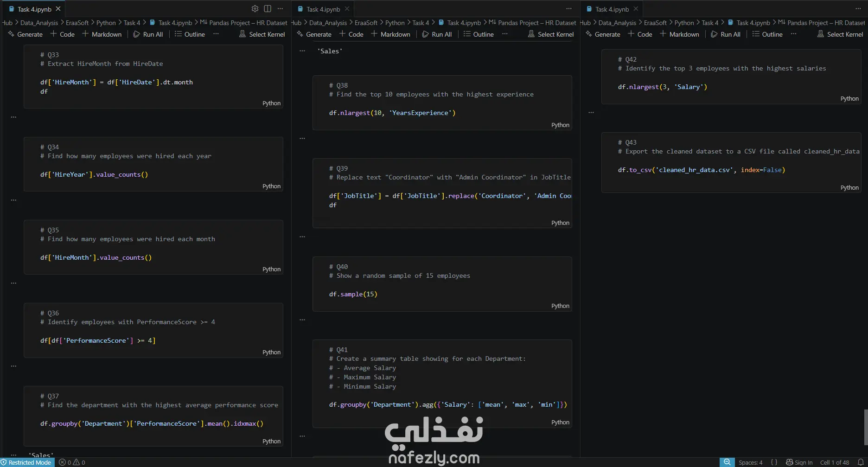This screenshot has width=868, height=467.
Task: Expand Task 4 folder breadcrumb in the Q33 pane
Action: pos(132,23)
